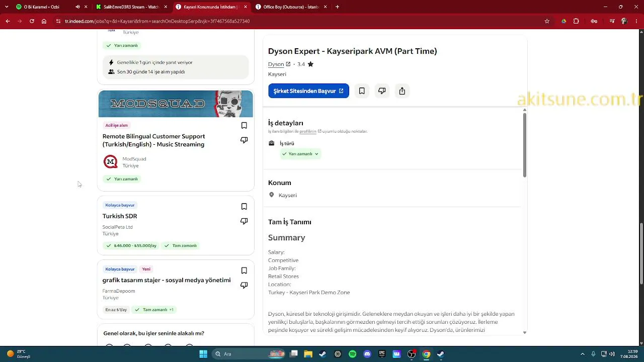This screenshot has width=644, height=362.
Task: Click the address bar URL field
Action: pyautogui.click(x=302, y=21)
